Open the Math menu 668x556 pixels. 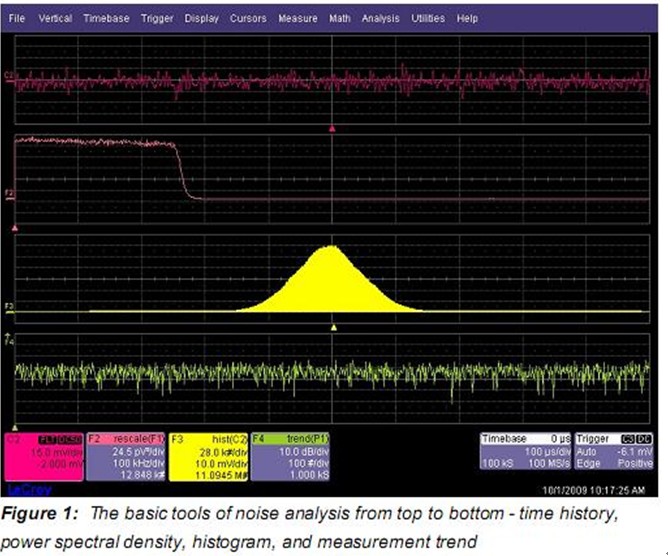(x=339, y=19)
